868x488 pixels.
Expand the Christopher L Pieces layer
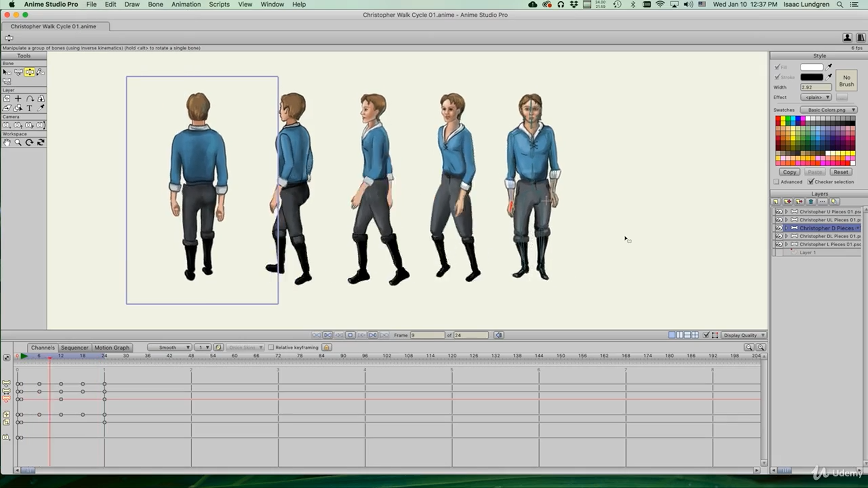coord(787,244)
